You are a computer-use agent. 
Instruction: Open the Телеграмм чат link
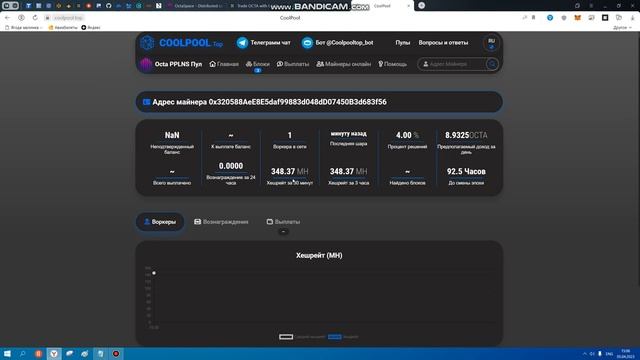click(x=270, y=42)
